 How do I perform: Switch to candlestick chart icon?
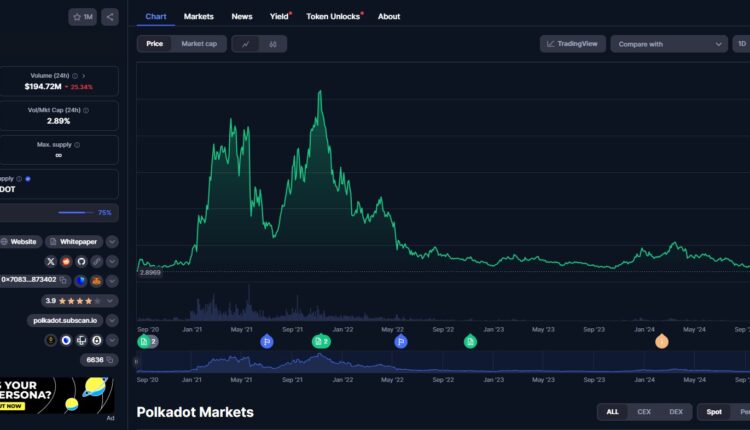(273, 44)
